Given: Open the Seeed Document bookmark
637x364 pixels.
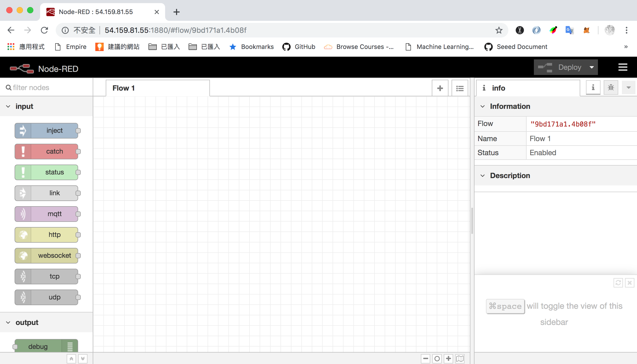Looking at the screenshot, I should [516, 47].
